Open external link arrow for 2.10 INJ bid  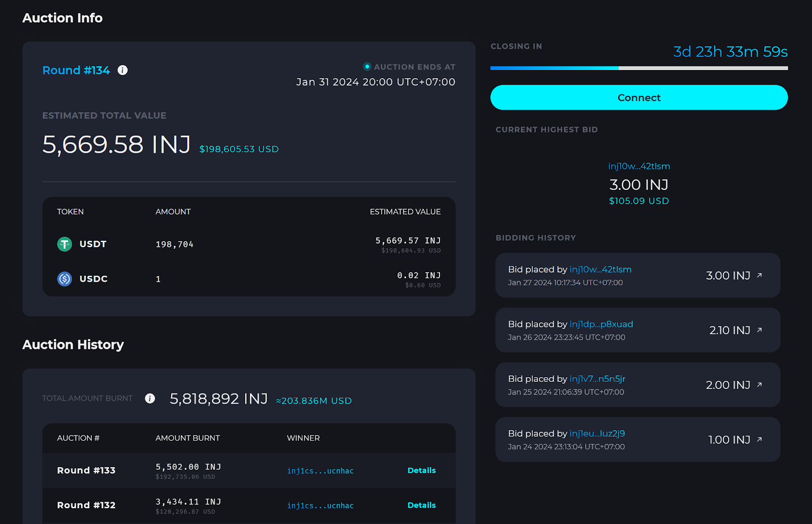759,330
